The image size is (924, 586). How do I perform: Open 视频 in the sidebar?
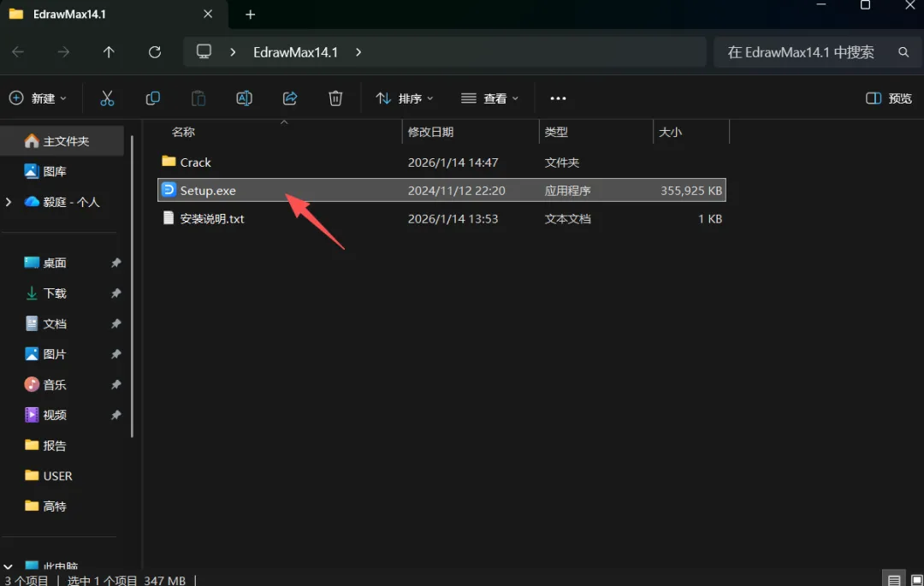[x=54, y=415]
